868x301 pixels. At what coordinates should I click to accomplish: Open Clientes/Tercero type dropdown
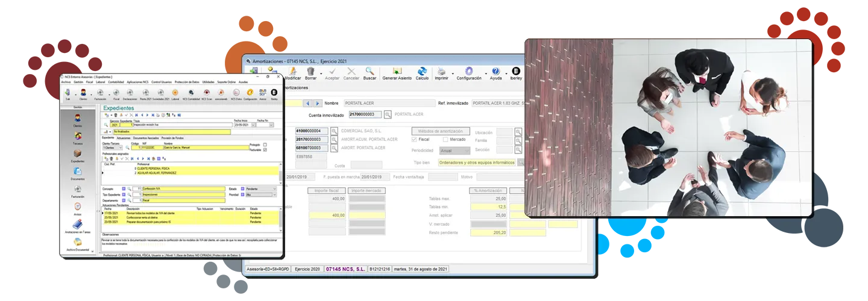112,147
